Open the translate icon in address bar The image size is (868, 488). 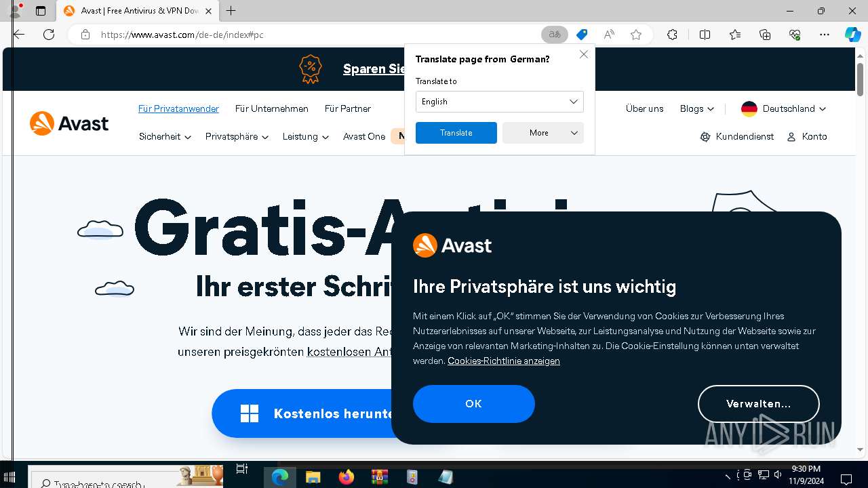555,35
